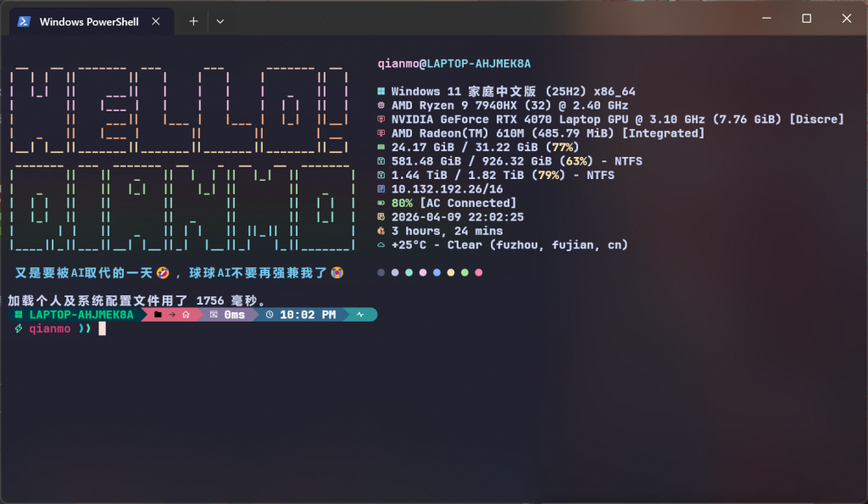
Task: Click the 1.44 TiB / 1.82 TiB disk line
Action: [x=503, y=175]
